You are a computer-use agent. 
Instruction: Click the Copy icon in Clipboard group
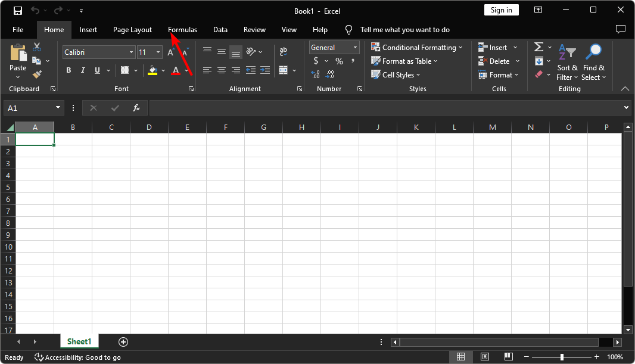click(x=36, y=61)
